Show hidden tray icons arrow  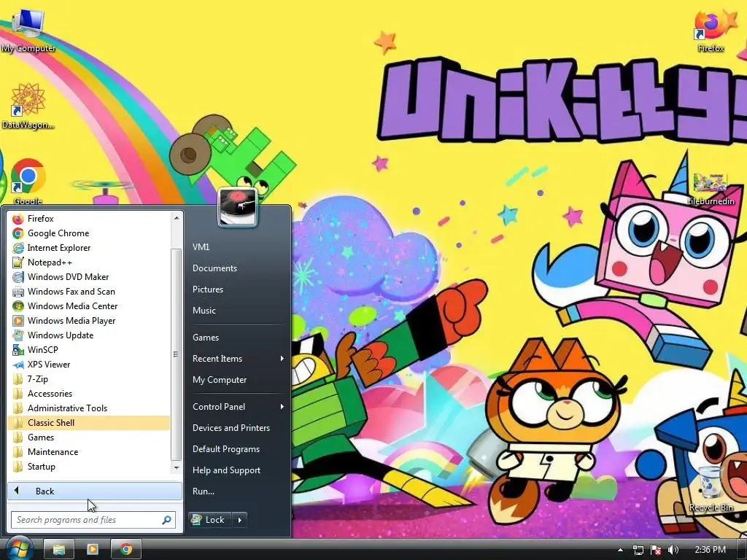pos(620,550)
